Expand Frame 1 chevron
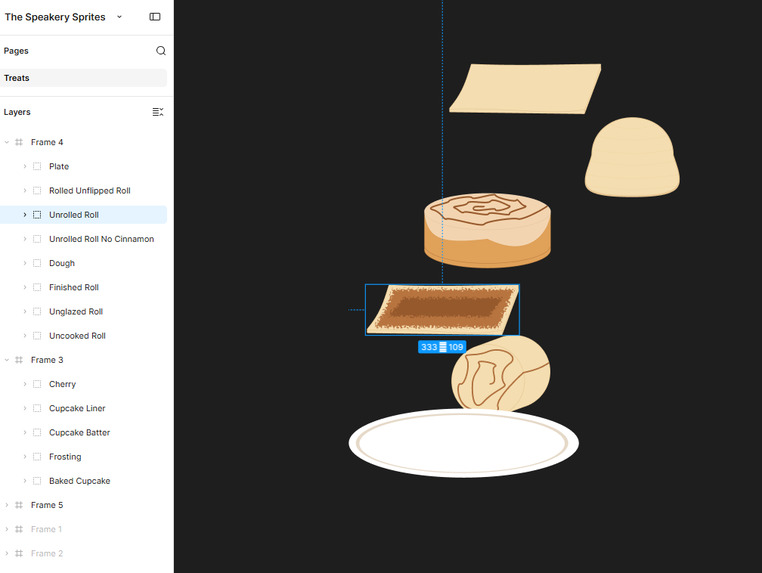The image size is (762, 573). point(7,529)
